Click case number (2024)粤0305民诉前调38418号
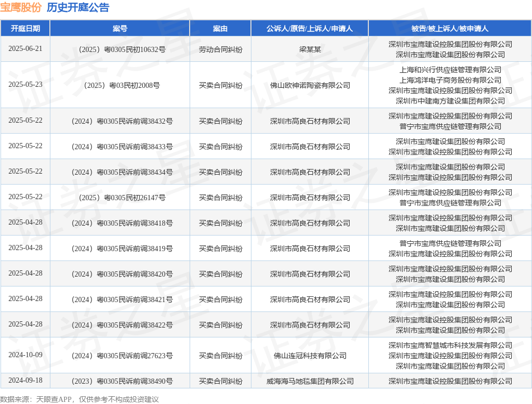Viewport: 532px width, 404px height. coord(122,223)
